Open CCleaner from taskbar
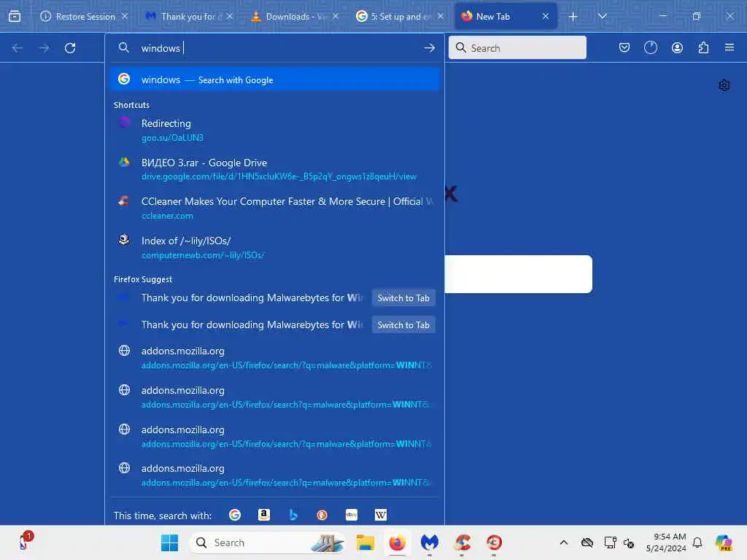Image resolution: width=747 pixels, height=560 pixels. pos(462,542)
